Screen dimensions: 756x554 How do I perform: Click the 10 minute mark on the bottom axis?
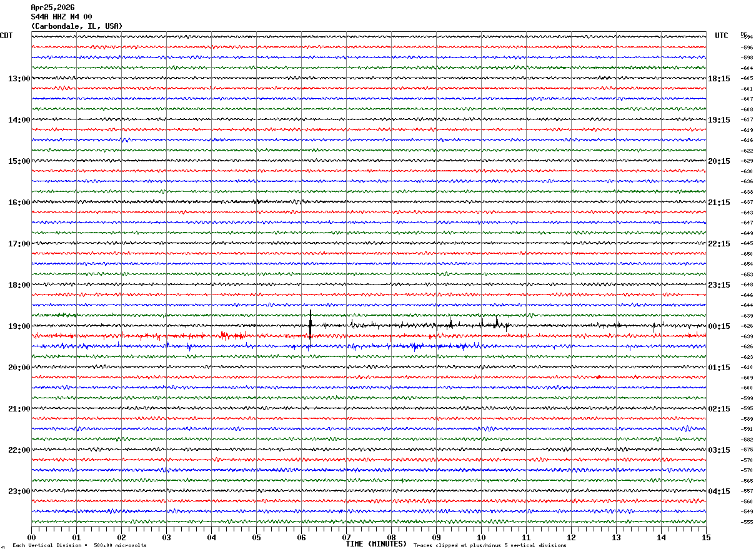481,537
